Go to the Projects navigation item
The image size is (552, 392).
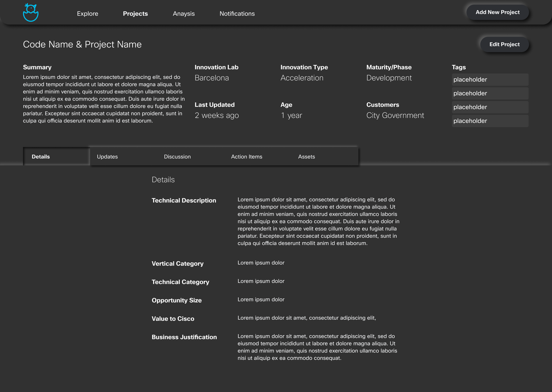click(x=135, y=14)
